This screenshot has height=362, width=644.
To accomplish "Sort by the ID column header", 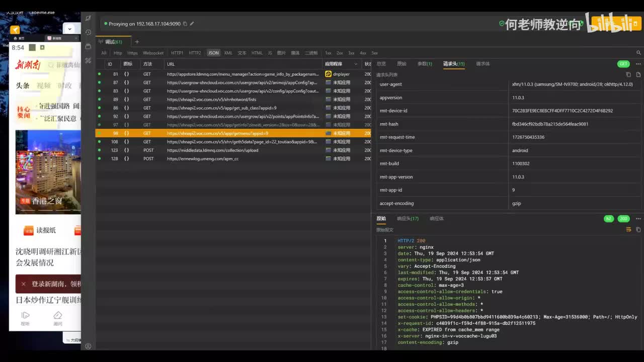I will point(110,64).
